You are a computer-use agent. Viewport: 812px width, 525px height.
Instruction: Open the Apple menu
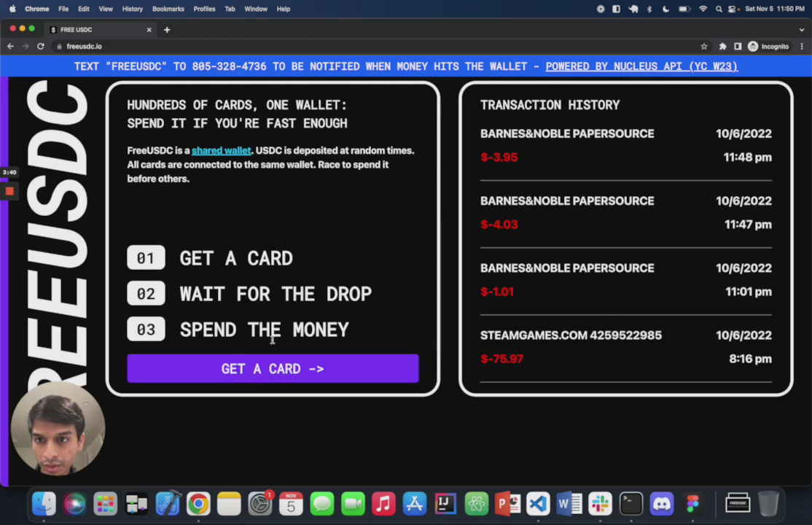tap(12, 9)
